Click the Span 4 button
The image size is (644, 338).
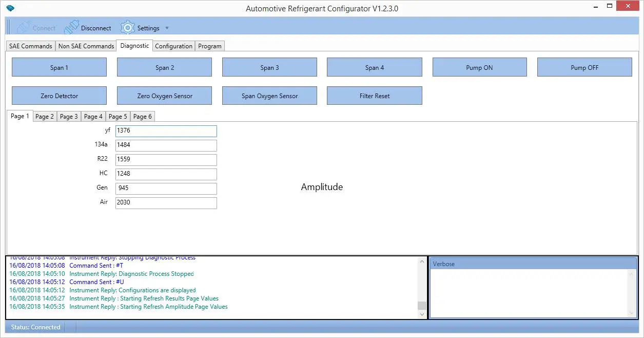click(x=375, y=67)
